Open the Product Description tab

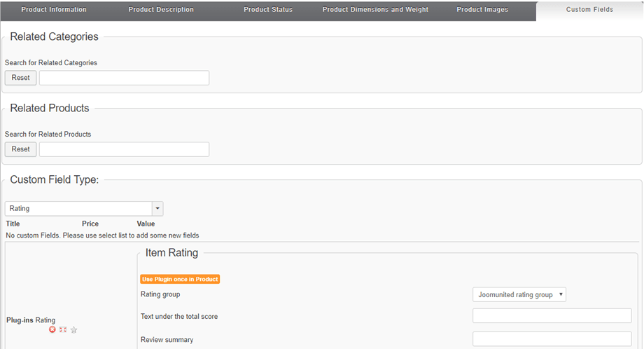click(x=161, y=10)
